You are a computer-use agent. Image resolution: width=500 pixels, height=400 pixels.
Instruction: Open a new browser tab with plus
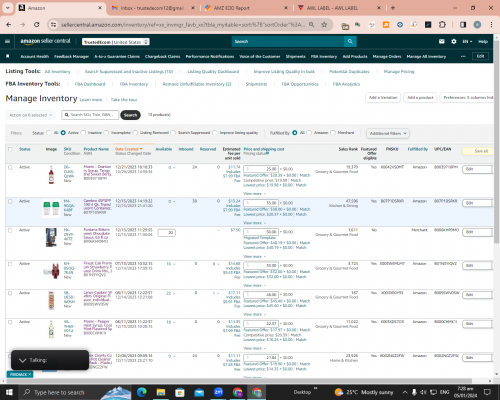(x=393, y=8)
